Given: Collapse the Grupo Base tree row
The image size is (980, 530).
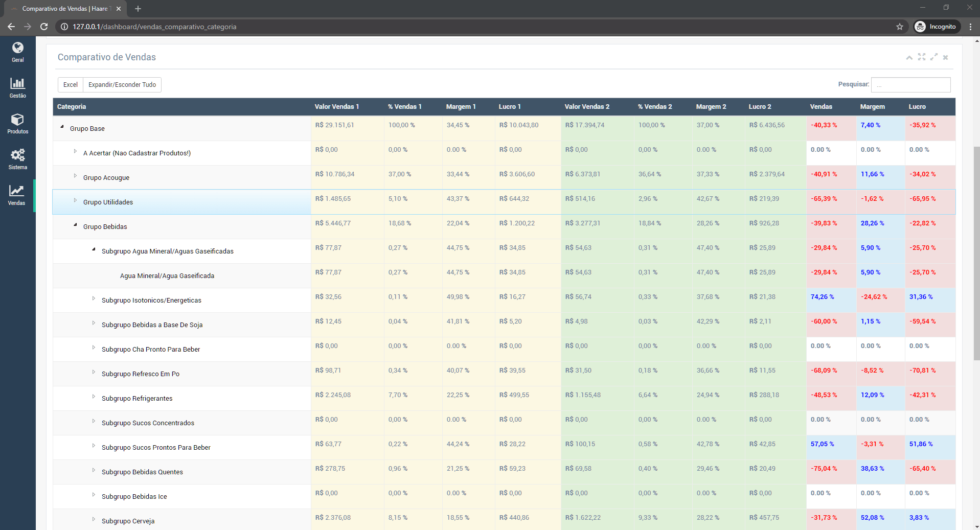Looking at the screenshot, I should pos(62,126).
